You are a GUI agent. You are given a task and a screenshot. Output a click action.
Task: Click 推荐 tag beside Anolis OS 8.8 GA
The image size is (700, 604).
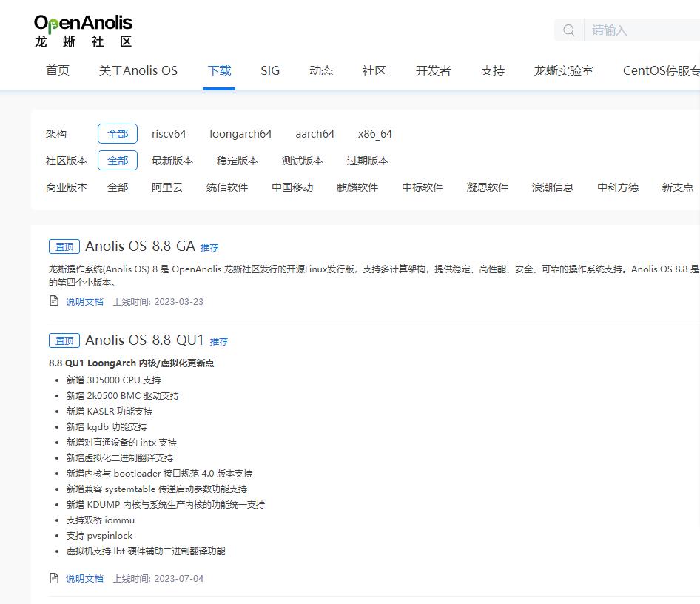(209, 247)
